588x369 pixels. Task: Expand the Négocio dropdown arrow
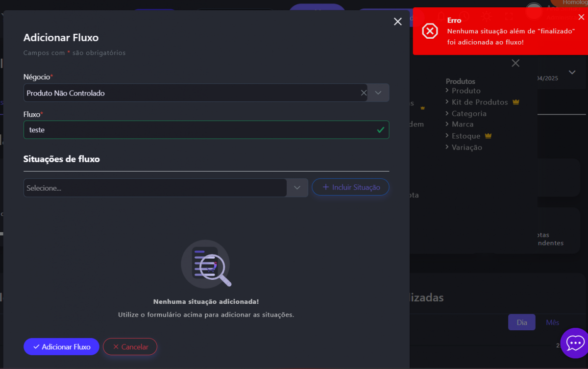[x=378, y=93]
